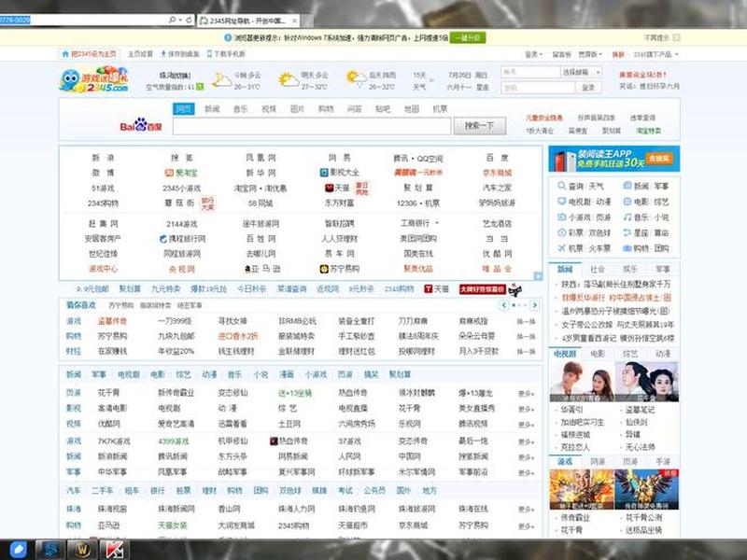Click the 保存到桌面 download icon
747x560 pixels.
pos(163,54)
